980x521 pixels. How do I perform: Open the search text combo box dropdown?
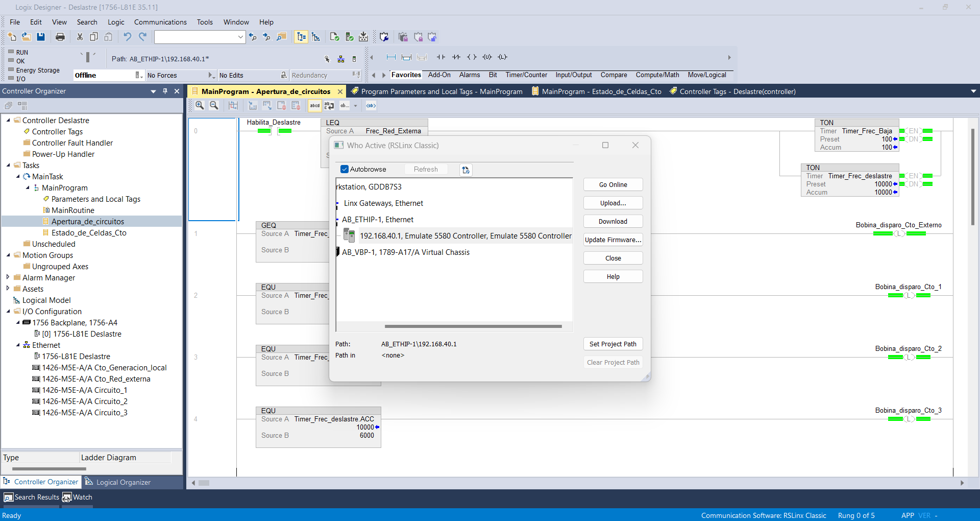pos(240,37)
